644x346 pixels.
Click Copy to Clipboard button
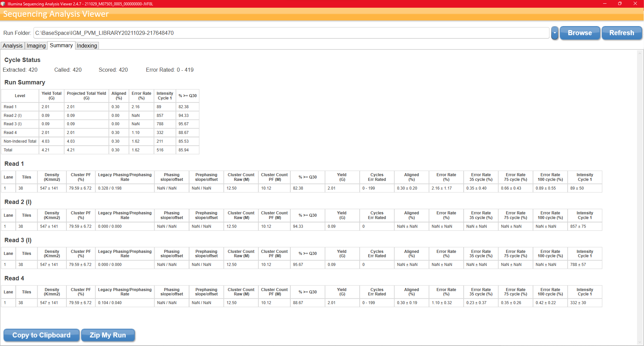click(x=41, y=335)
